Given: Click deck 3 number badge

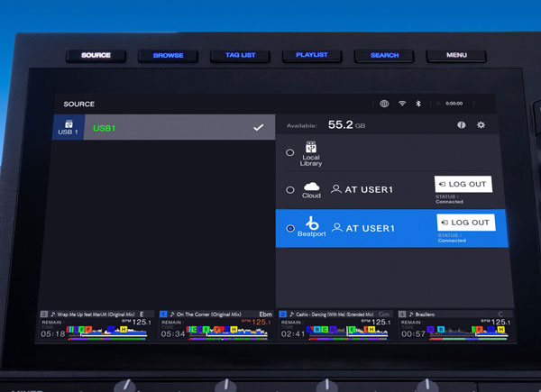Looking at the screenshot, I should pos(44,315).
